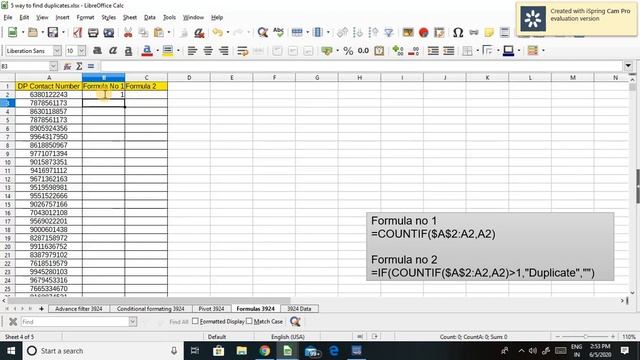
Task: Expand the formula bar arrow
Action: [628, 66]
